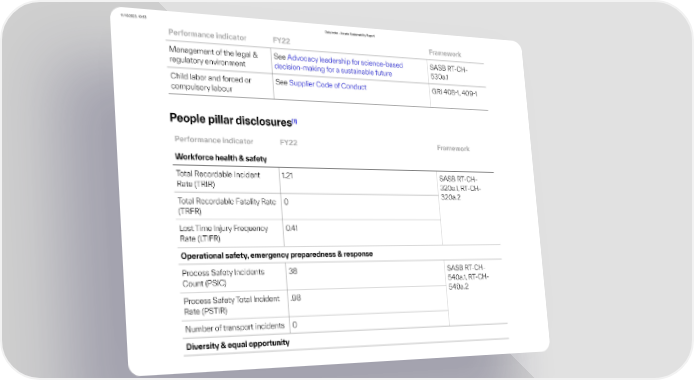Image resolution: width=694 pixels, height=380 pixels.
Task: Click the Process Safety Total Incident Rate label
Action: pos(231,305)
